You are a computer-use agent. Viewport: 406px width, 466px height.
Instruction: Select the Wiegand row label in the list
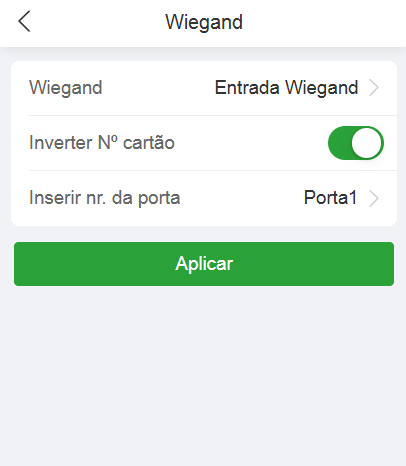pyautogui.click(x=66, y=88)
